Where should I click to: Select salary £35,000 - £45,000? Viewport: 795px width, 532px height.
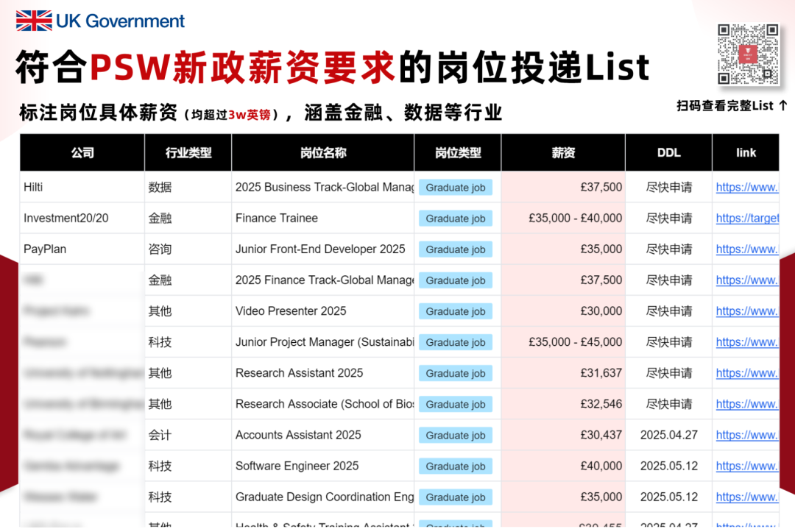tap(575, 342)
